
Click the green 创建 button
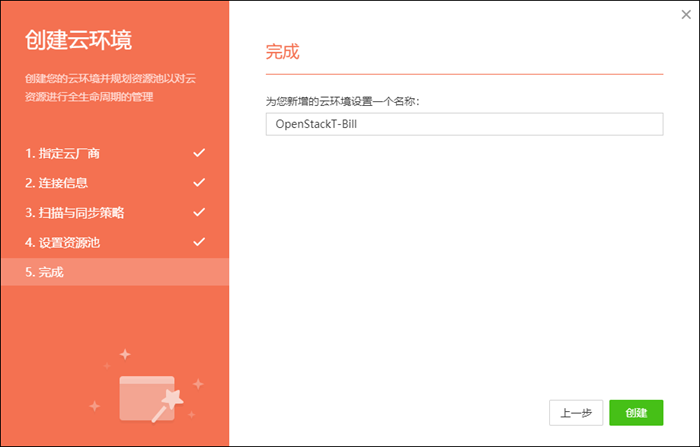pyautogui.click(x=636, y=412)
